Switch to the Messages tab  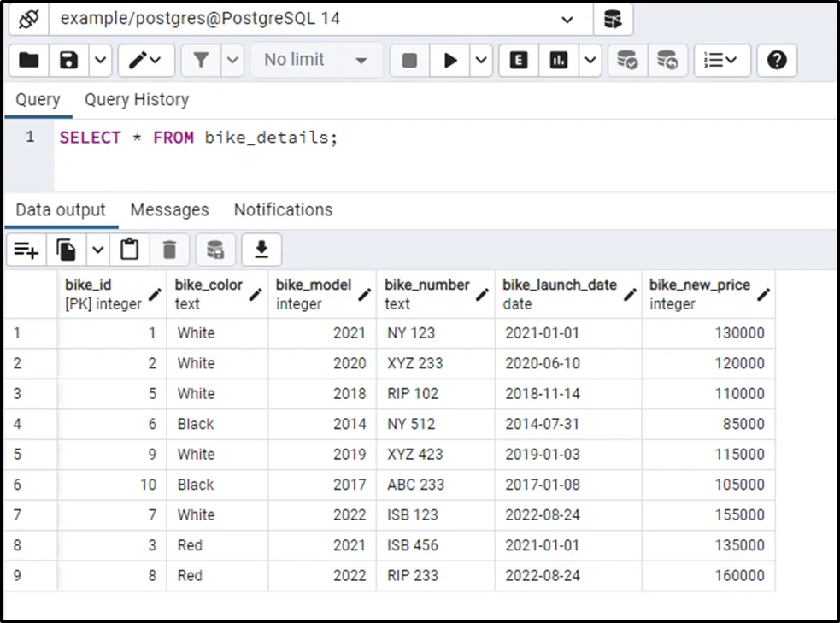(169, 210)
